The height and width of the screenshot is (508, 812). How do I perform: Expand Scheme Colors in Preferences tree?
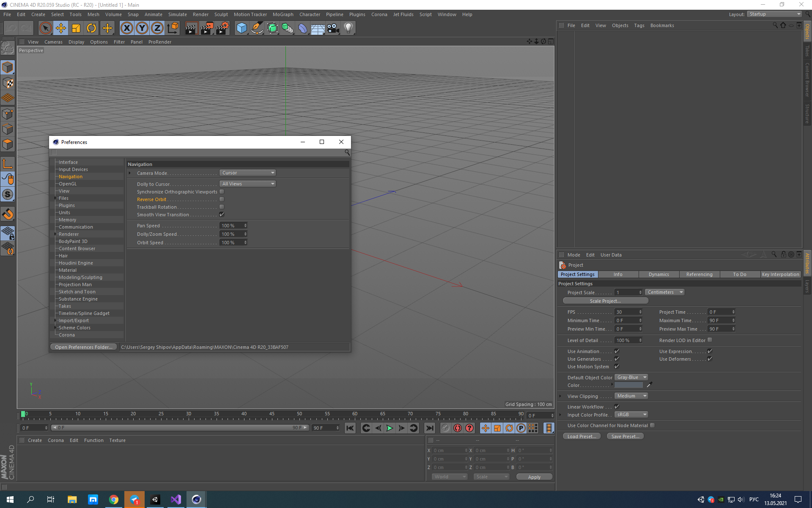point(55,328)
